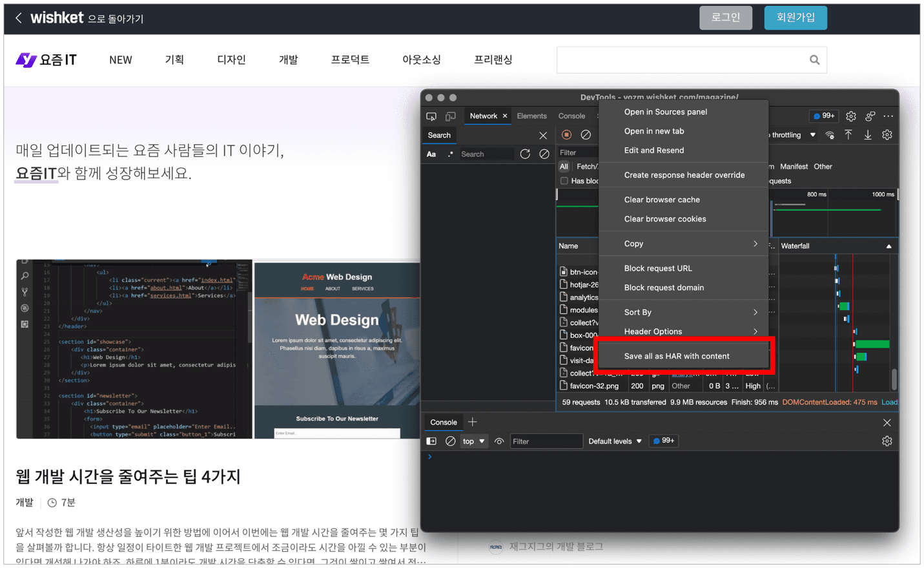Close the Search pane with X
Screen dimensions: 924x568
pos(543,136)
